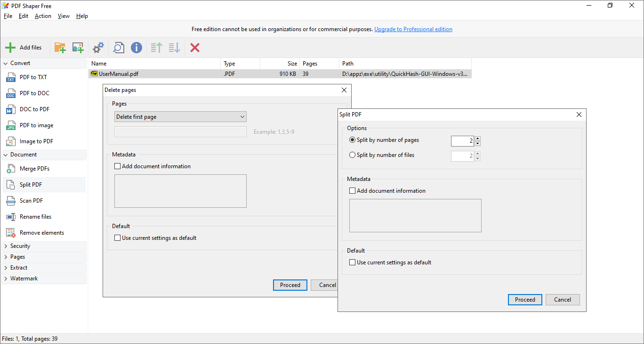Click Upgrade to Professional edition link

pos(413,29)
